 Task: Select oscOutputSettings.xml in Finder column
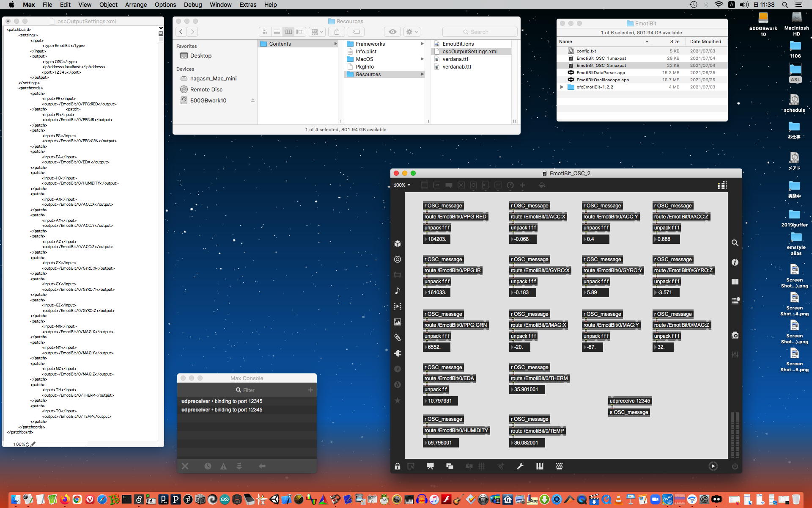[x=469, y=51]
